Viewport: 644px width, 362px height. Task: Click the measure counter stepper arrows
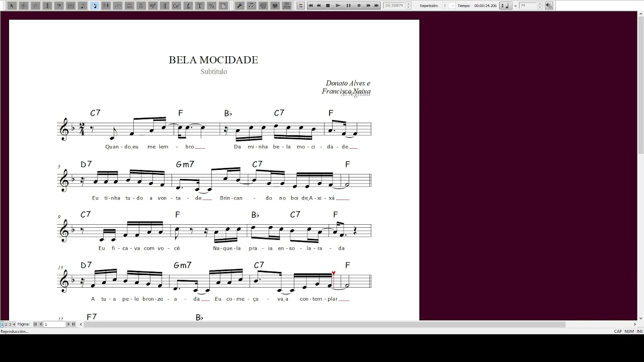click(409, 6)
